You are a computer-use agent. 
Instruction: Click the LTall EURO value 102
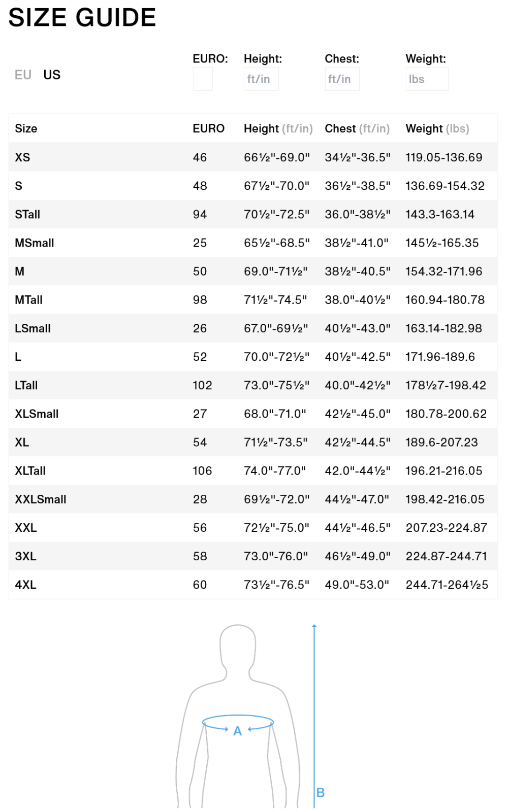[202, 385]
